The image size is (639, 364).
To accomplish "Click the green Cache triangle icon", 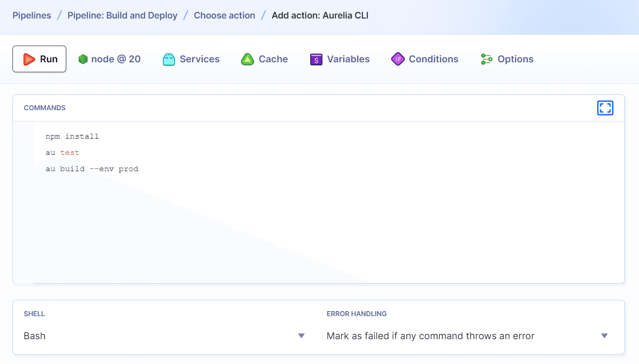I will pyautogui.click(x=247, y=59).
